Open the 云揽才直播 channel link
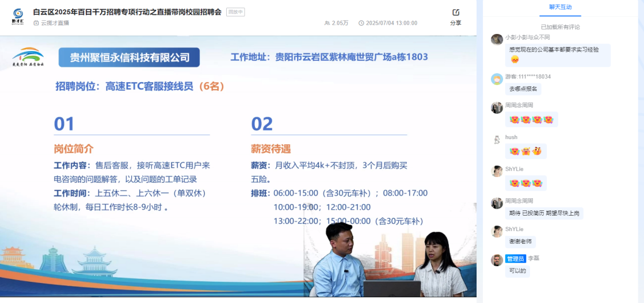The image size is (644, 303). click(55, 23)
